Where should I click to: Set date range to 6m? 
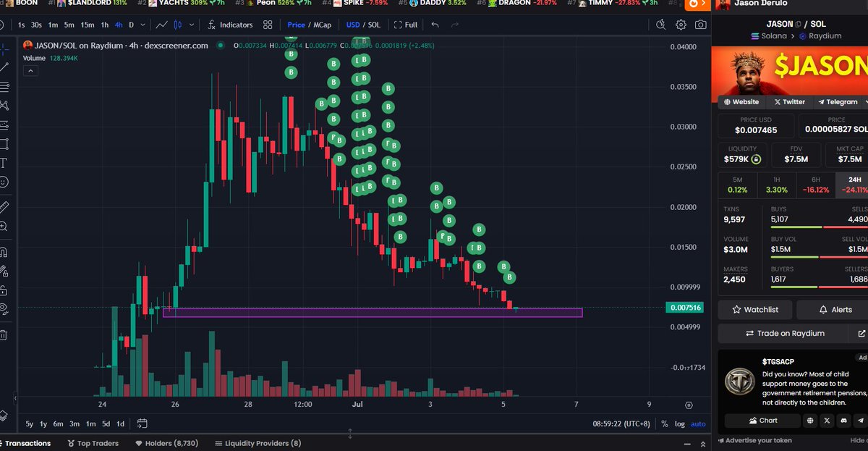point(59,423)
